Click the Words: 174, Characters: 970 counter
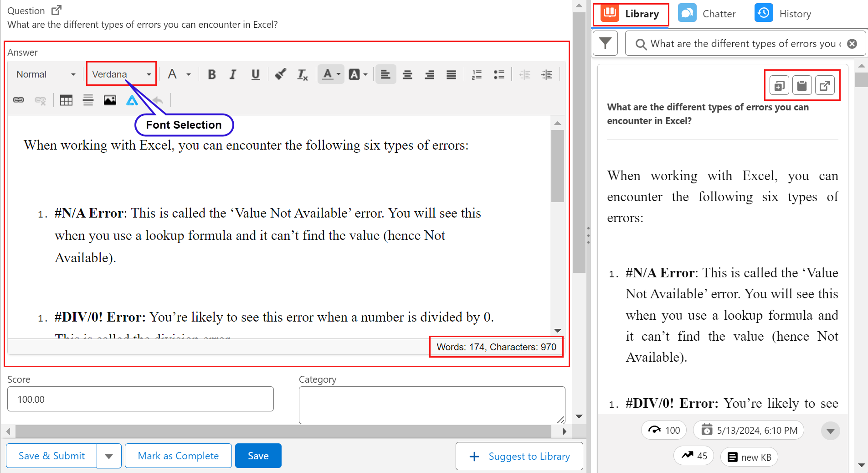Viewport: 868px width, 473px height. pos(496,347)
